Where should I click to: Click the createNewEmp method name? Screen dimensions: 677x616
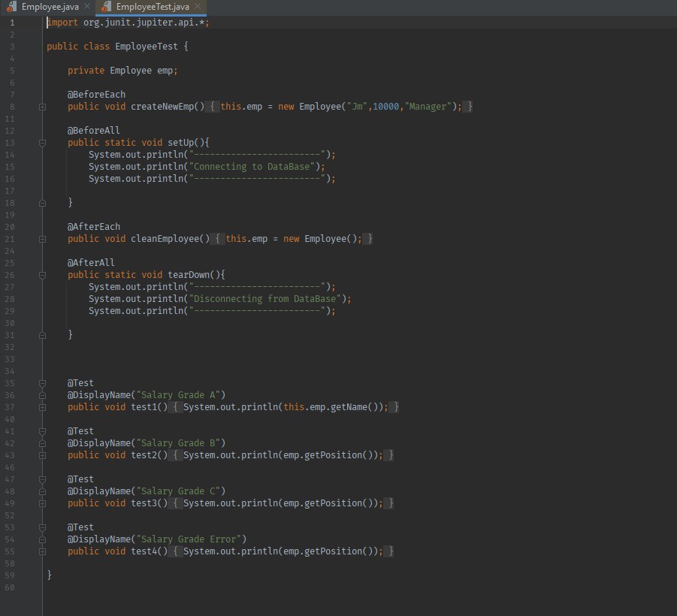(162, 107)
